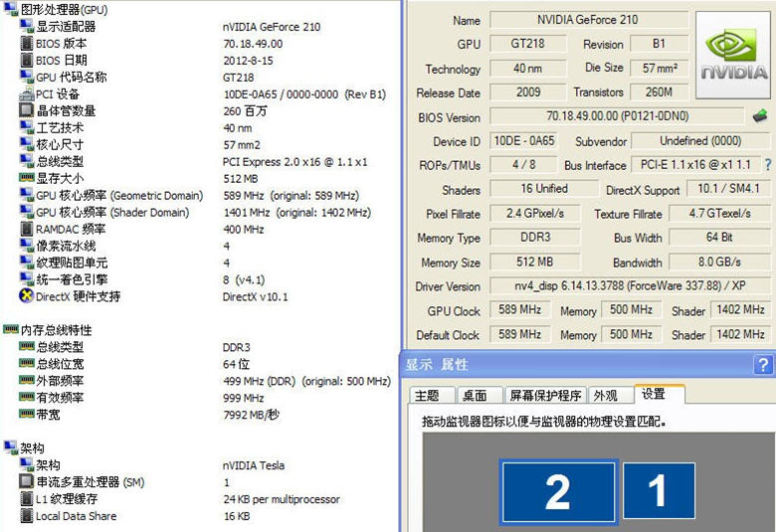Image resolution: width=776 pixels, height=532 pixels.
Task: Click the 工艺技术 row icon
Action: tap(26, 126)
